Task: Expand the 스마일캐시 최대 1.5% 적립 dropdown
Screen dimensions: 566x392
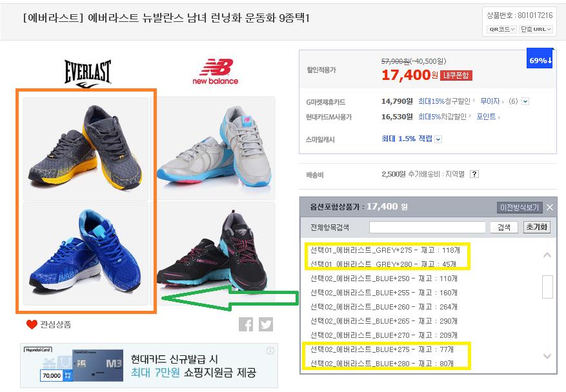Action: click(x=438, y=139)
